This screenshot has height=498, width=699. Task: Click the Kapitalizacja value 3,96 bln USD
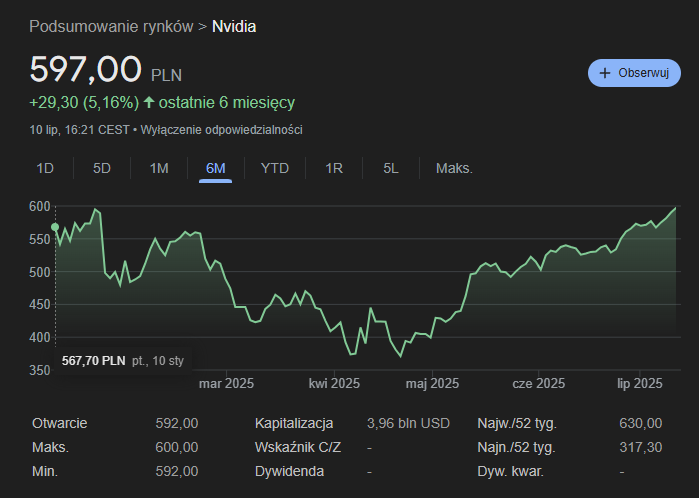pos(408,423)
